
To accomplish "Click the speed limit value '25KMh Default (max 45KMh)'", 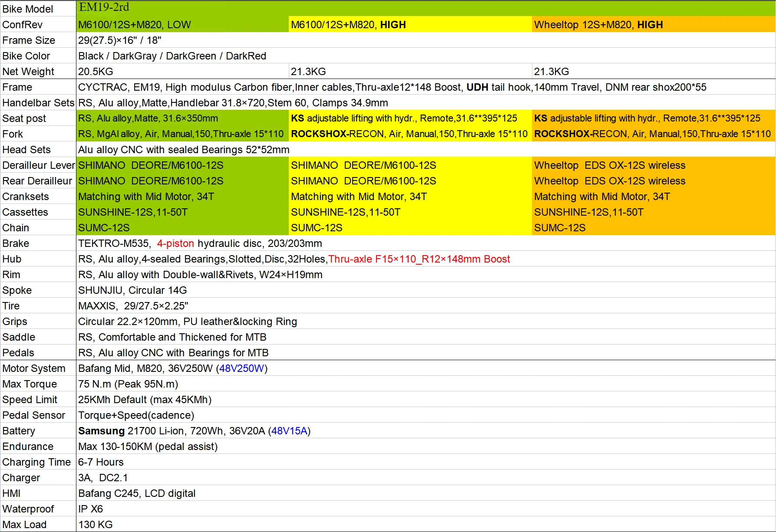I will (145, 400).
